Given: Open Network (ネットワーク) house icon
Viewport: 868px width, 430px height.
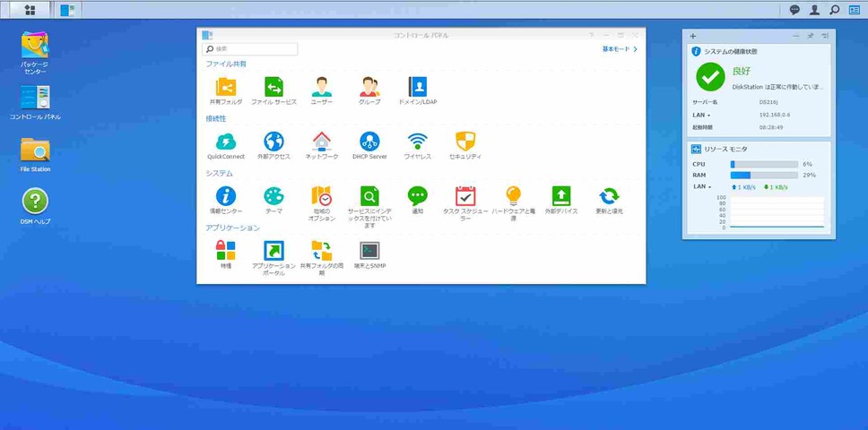Looking at the screenshot, I should click(322, 142).
